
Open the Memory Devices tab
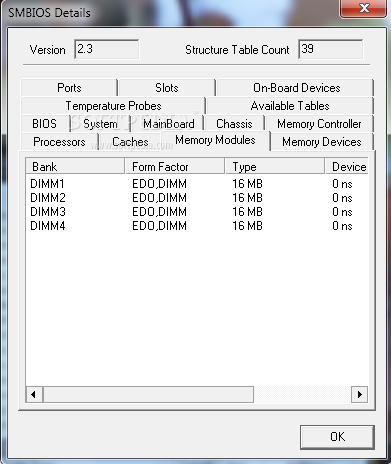click(322, 142)
